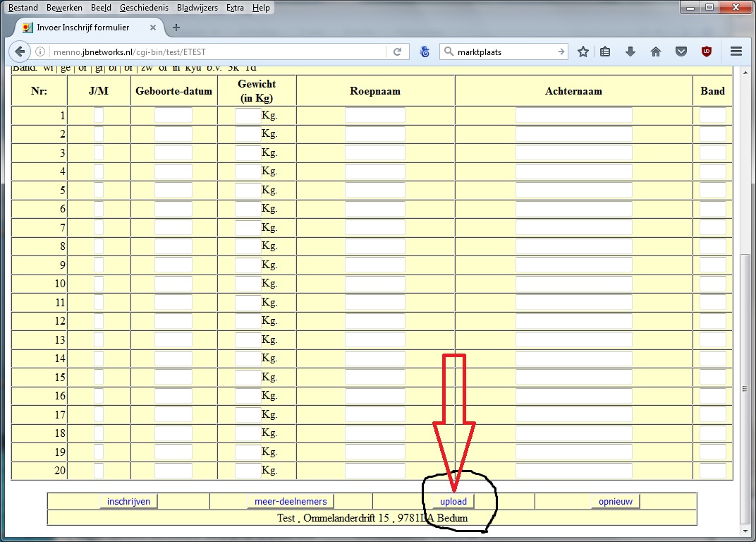This screenshot has height=542, width=756.
Task: Open the Bladwijzers menu
Action: click(197, 8)
